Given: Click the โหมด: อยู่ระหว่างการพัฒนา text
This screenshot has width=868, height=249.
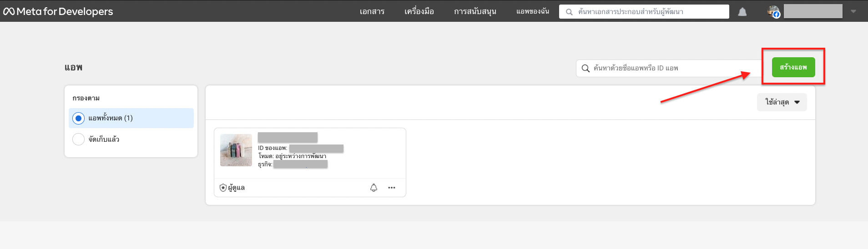Looking at the screenshot, I should [x=292, y=156].
